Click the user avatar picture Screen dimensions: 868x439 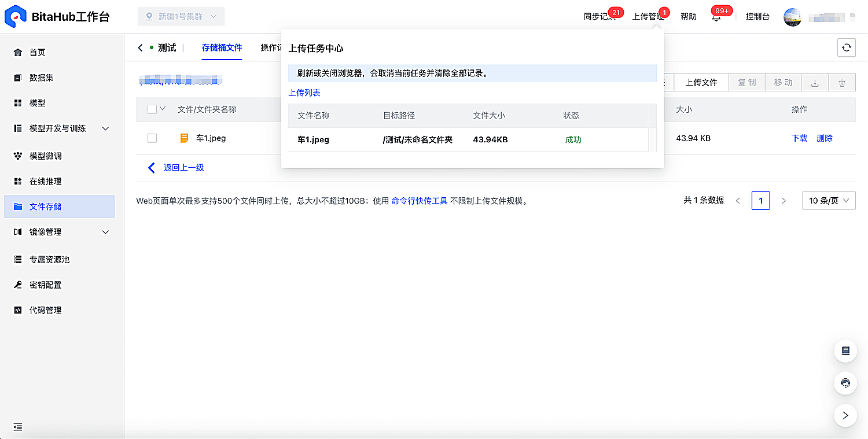point(793,17)
